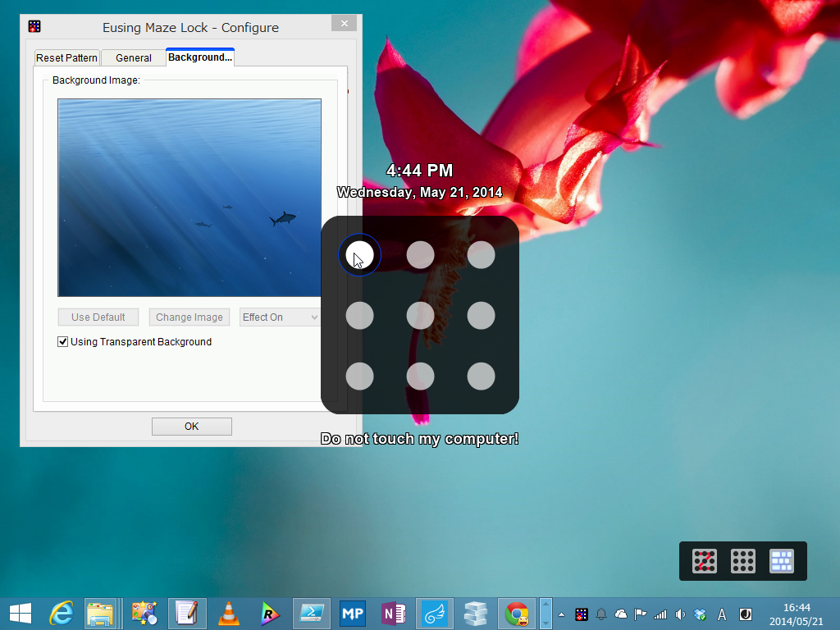The width and height of the screenshot is (840, 630).
Task: Click the bottom-right pattern dot
Action: (481, 376)
